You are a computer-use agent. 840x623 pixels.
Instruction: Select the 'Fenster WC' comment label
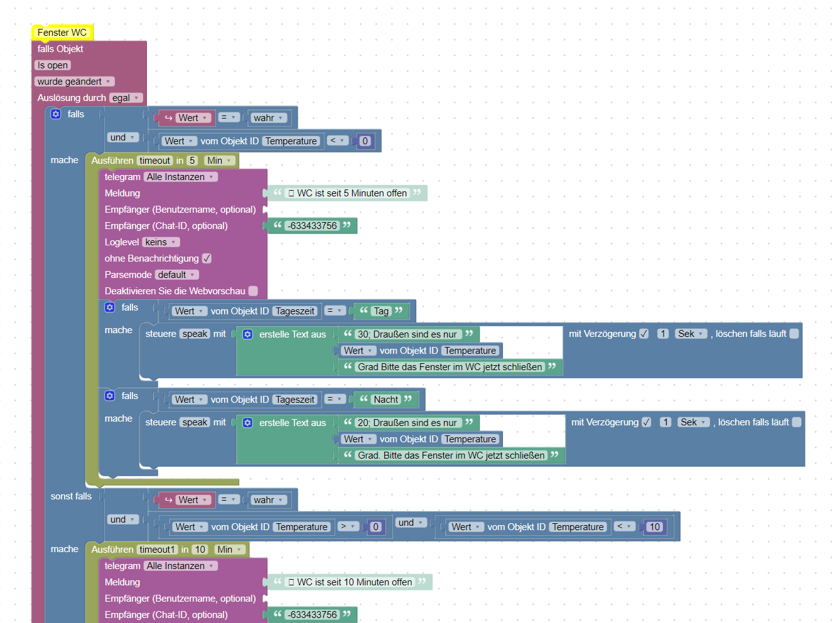tap(62, 33)
